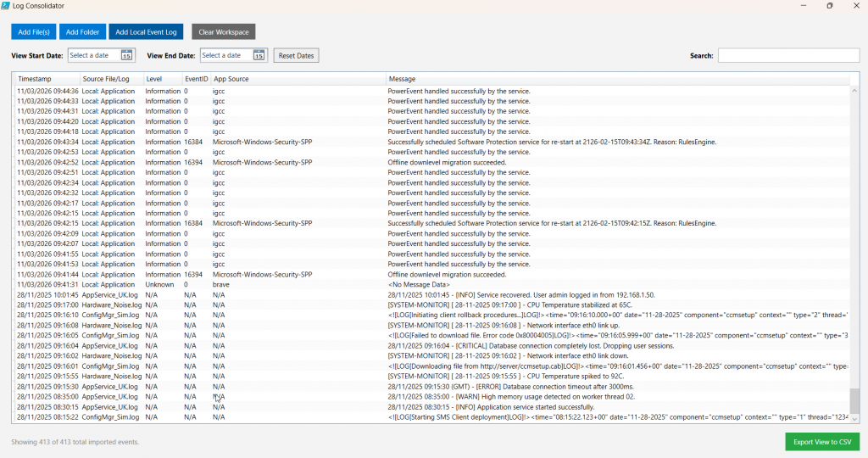Sort by the Level column header

coord(162,79)
